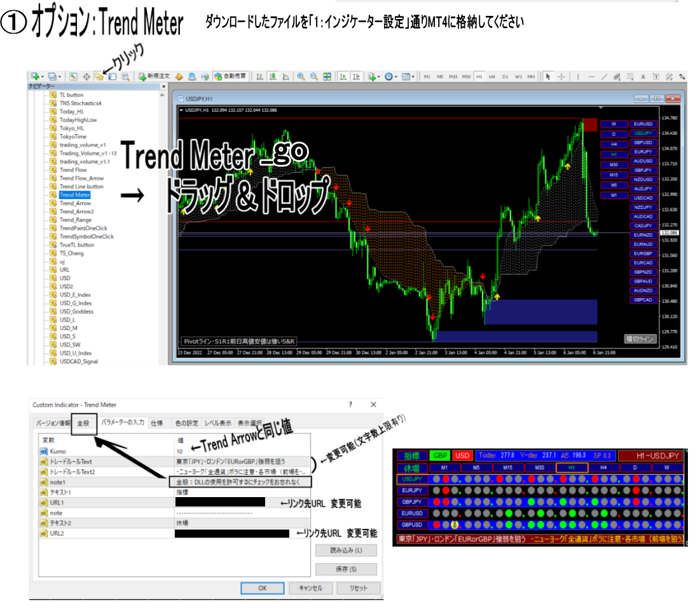
Task: Toggle the red USD button on meter
Action: click(x=462, y=455)
